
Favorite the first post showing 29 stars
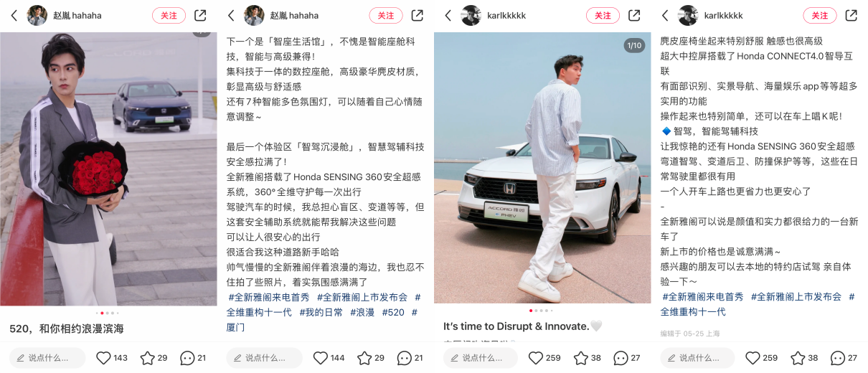pos(147,358)
